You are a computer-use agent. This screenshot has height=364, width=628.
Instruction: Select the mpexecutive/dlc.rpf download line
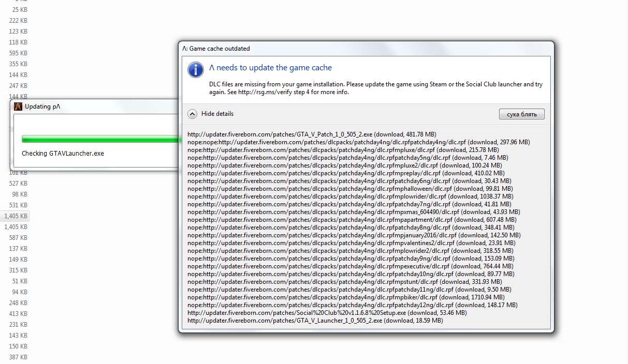click(x=352, y=266)
